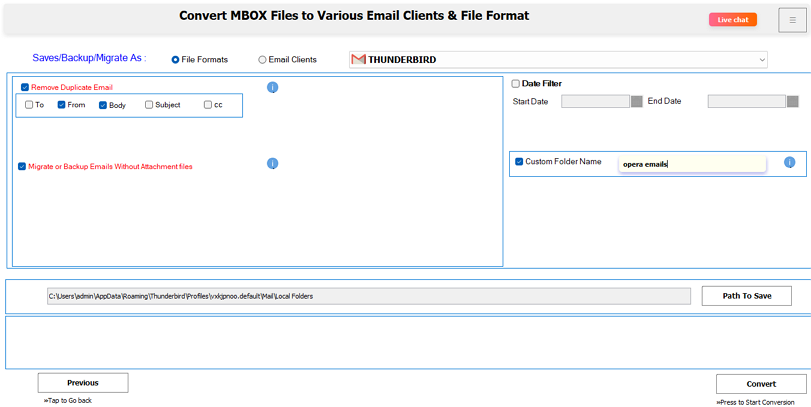
Task: Click info icon beside Migrate Without Attachment
Action: 273,163
